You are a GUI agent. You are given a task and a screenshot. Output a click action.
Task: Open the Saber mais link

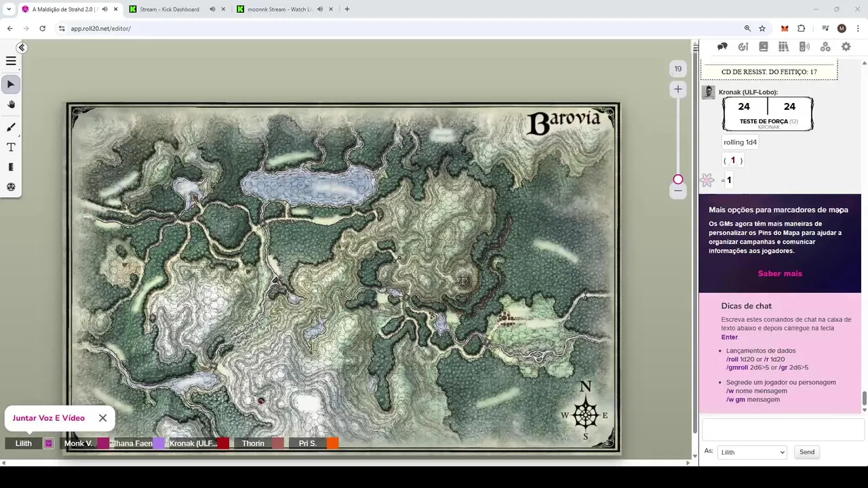780,273
